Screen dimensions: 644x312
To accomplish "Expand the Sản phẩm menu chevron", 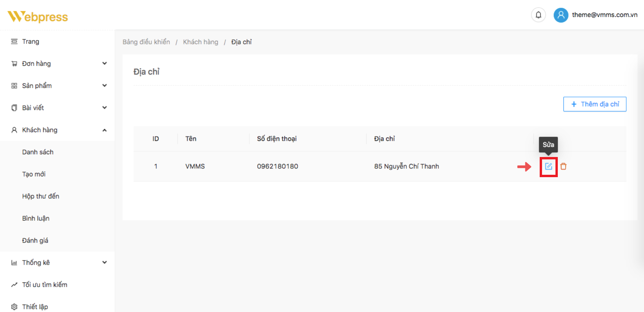I will (105, 86).
